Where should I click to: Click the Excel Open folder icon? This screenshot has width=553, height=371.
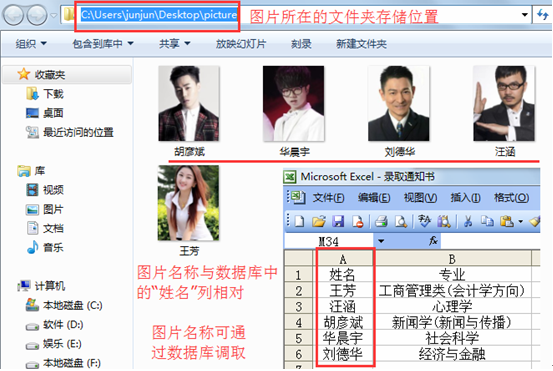[319, 221]
